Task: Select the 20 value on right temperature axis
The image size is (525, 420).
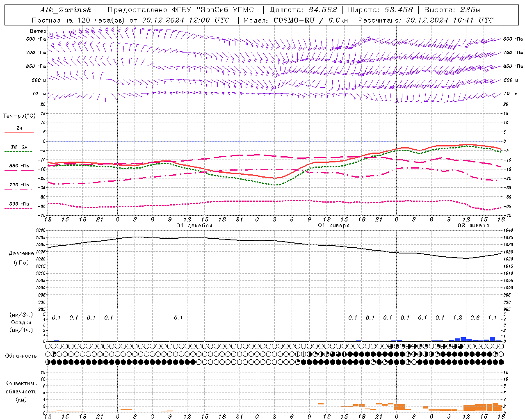Action: [506, 105]
